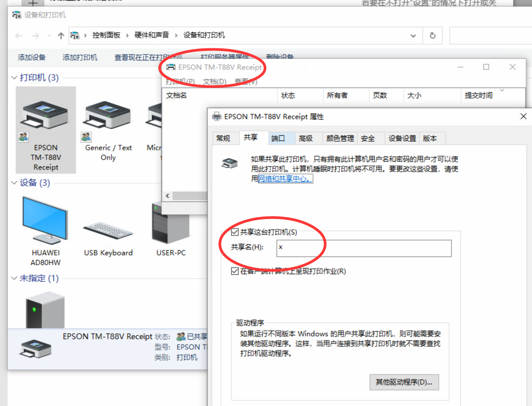Switch to the 常规 tab

[223, 138]
